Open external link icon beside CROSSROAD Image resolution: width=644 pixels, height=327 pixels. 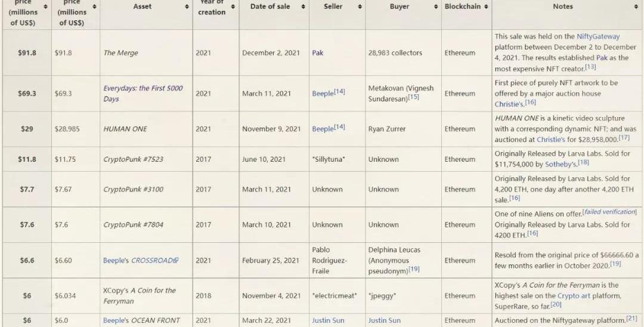click(176, 260)
